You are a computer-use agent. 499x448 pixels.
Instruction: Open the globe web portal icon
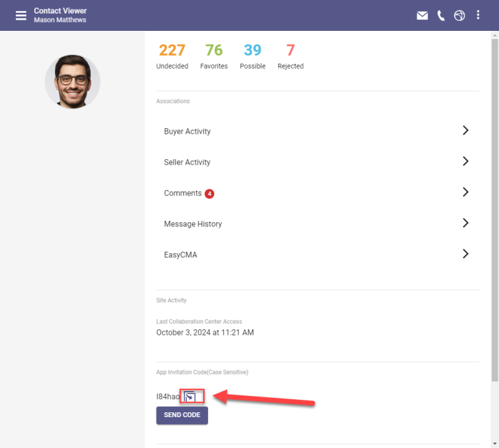tap(459, 15)
